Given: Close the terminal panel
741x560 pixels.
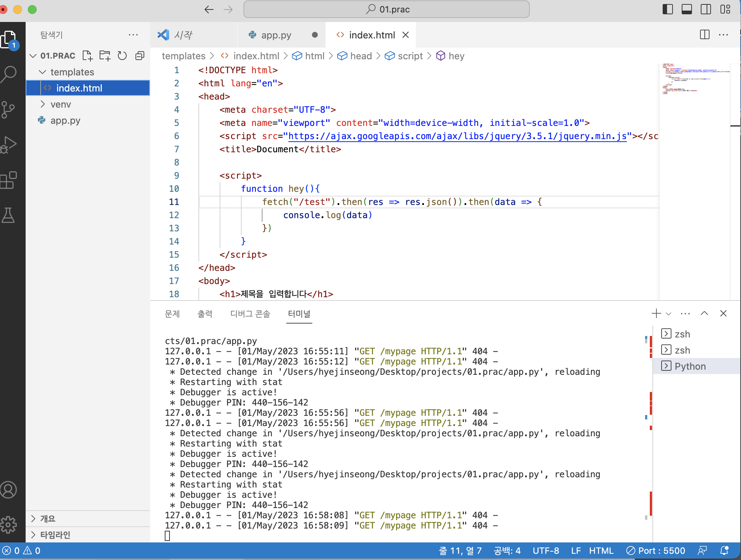Looking at the screenshot, I should pyautogui.click(x=723, y=313).
